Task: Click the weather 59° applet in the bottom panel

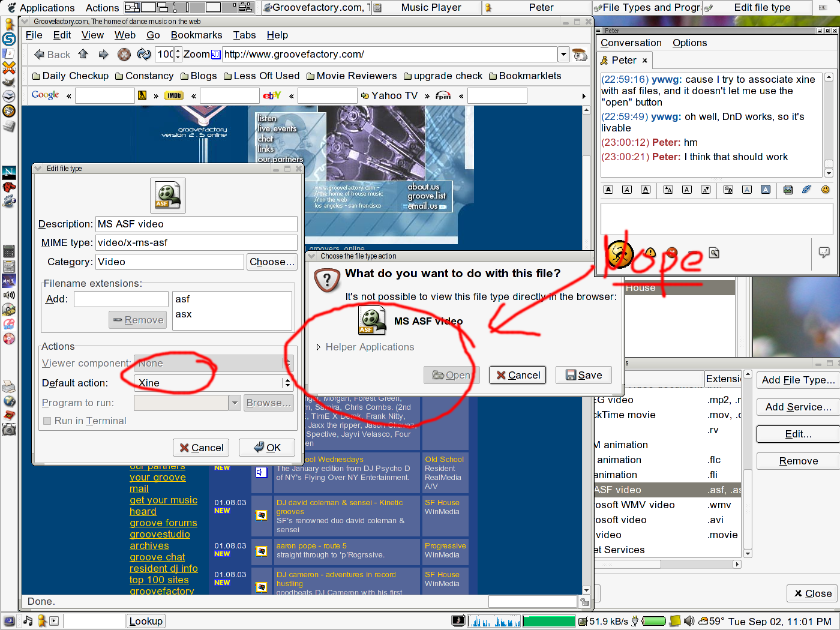Action: coord(713,622)
